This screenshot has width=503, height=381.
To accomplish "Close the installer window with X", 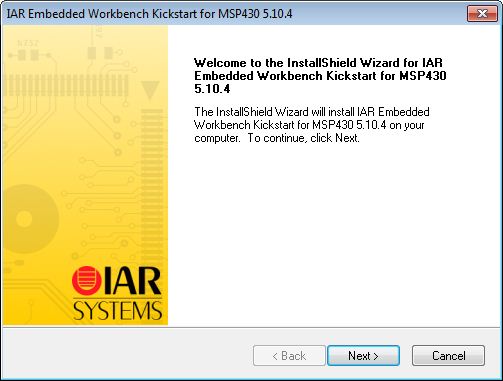I will click(x=482, y=14).
